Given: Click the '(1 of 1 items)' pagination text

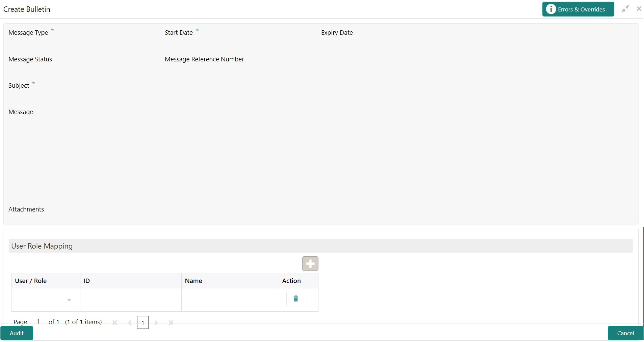Looking at the screenshot, I should pos(83,322).
